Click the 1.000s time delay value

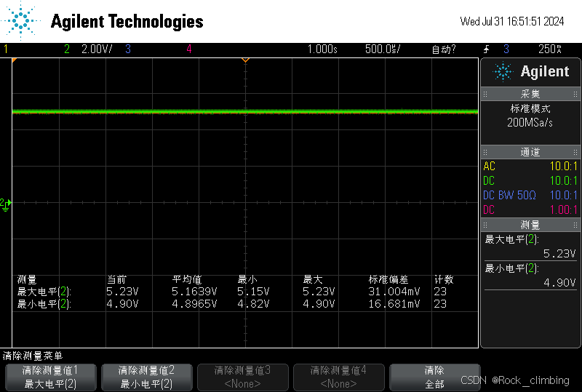[322, 49]
